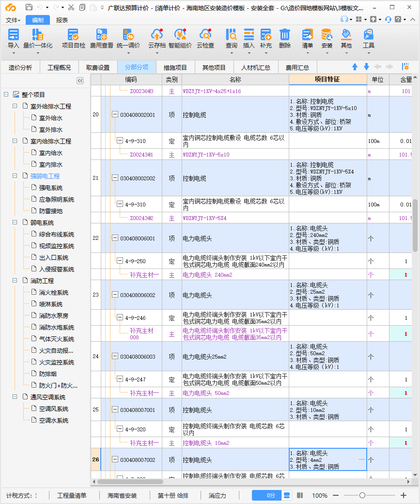Viewport: 420px width, 504px height.
Task: Click the 工程量清单 status bar button
Action: click(72, 496)
